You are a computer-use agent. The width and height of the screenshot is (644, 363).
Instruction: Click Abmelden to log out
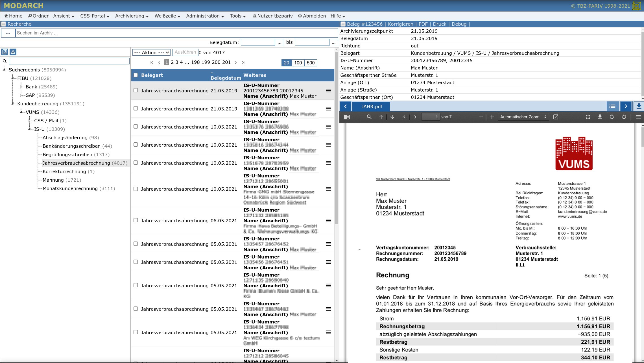tap(312, 16)
